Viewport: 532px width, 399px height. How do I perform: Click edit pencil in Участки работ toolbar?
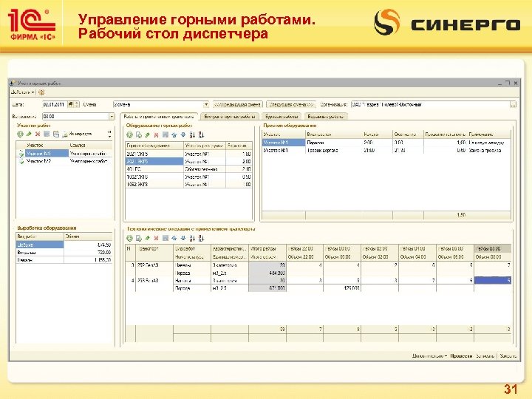(x=29, y=134)
